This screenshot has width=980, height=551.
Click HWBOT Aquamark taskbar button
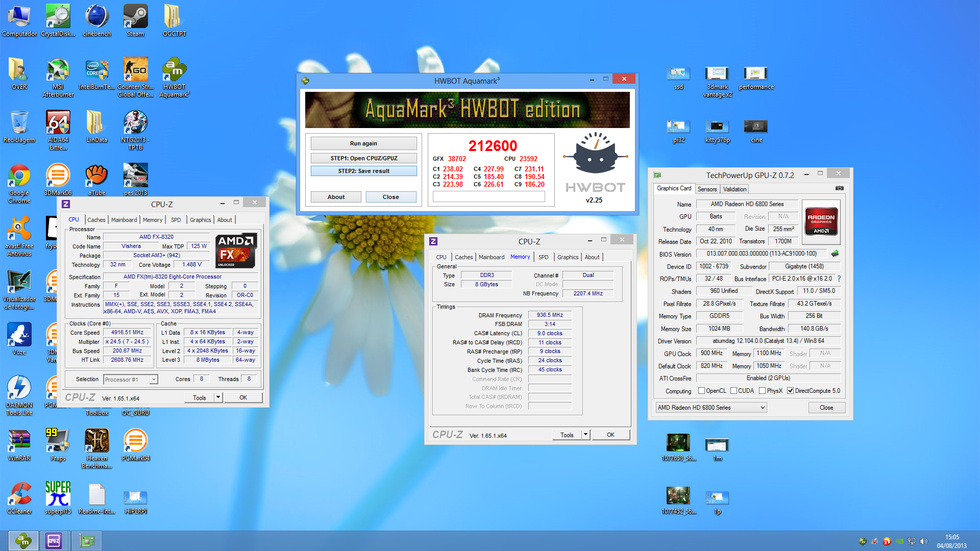pos(23,540)
